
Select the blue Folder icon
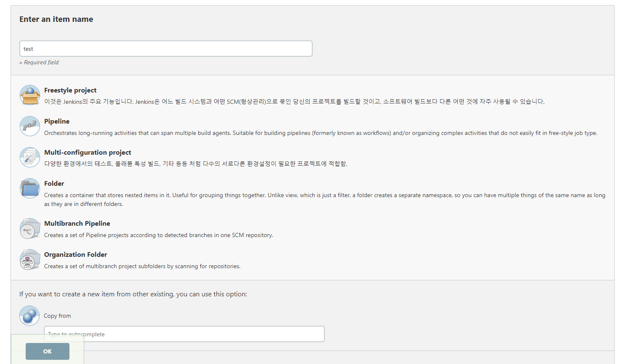pyautogui.click(x=30, y=188)
